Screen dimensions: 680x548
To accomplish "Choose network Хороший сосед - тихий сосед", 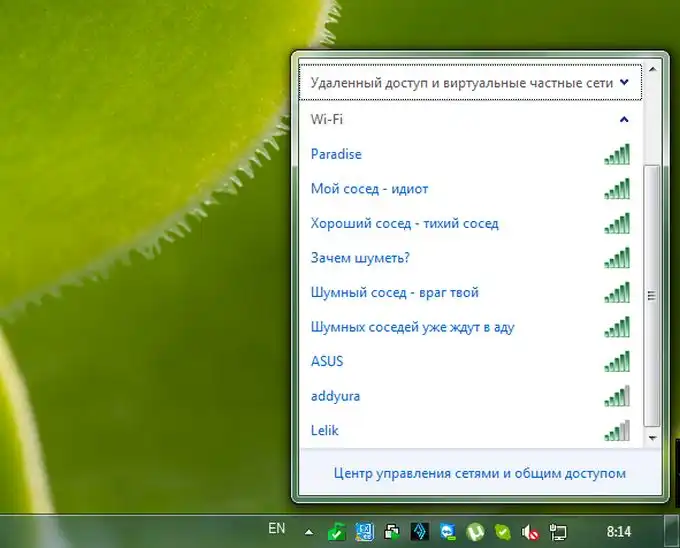I will coord(404,223).
